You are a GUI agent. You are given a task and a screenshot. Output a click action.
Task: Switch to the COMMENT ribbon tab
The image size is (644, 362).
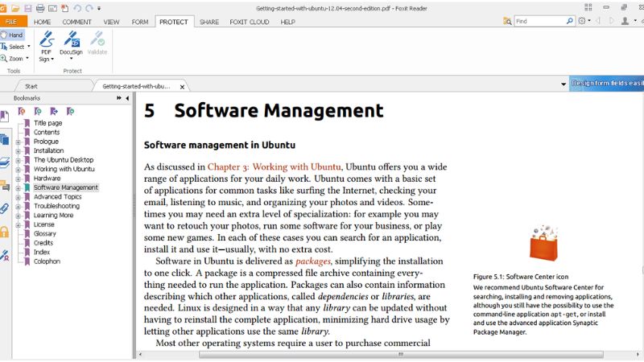pyautogui.click(x=76, y=22)
